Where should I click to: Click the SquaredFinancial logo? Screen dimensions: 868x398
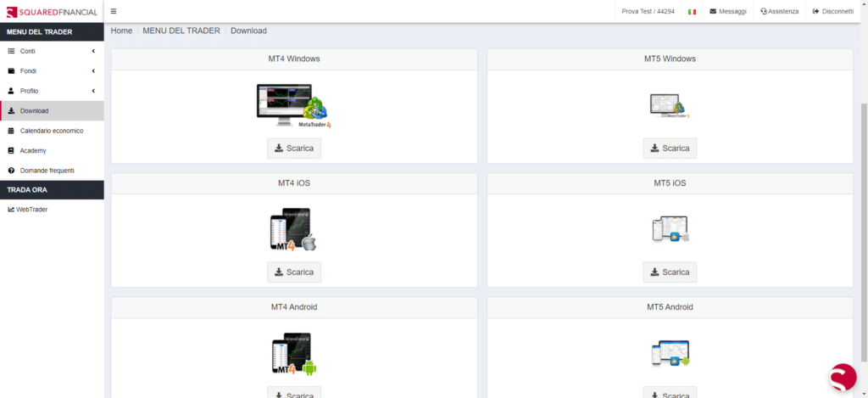(52, 12)
